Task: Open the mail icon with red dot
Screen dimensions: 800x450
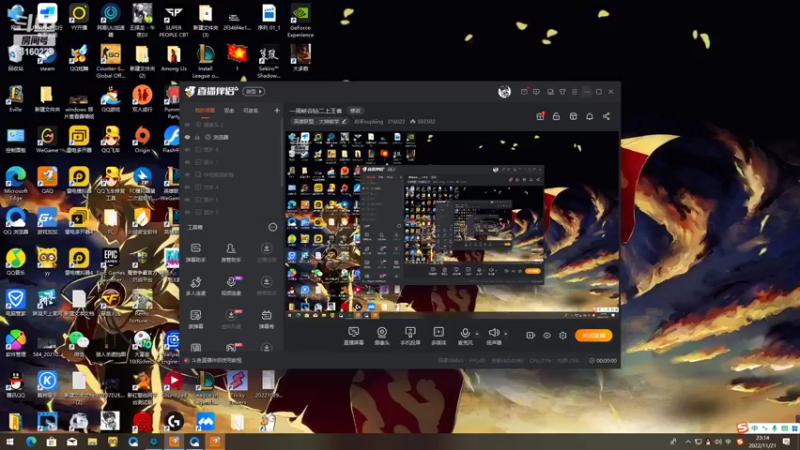Action: click(524, 92)
